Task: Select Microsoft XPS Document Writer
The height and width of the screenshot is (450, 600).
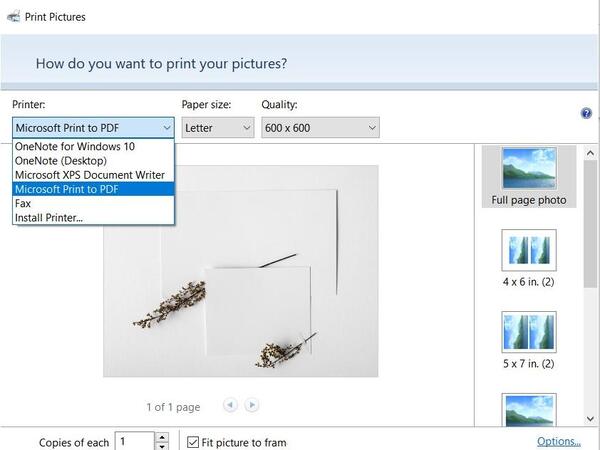Action: coord(93,175)
